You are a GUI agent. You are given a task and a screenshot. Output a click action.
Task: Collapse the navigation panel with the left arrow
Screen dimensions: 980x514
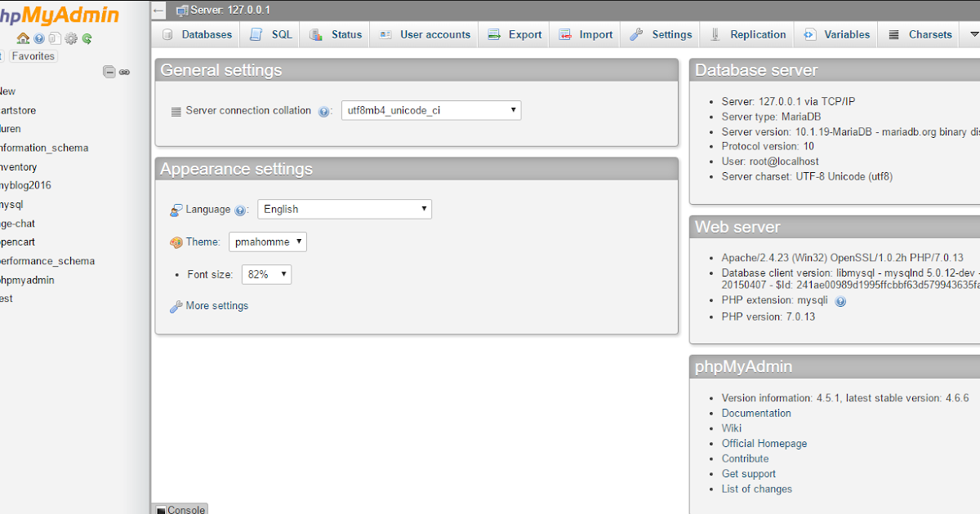(158, 11)
